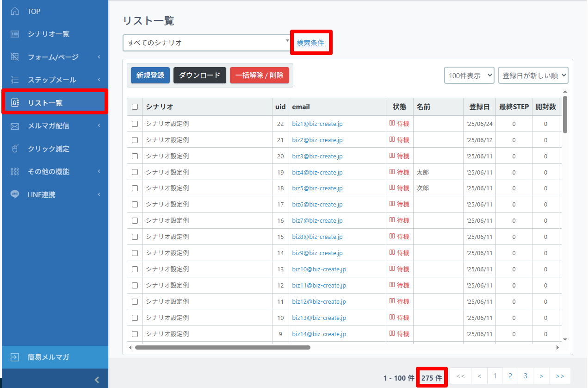Jump to the last page with >>
This screenshot has height=388, width=588.
pos(560,376)
